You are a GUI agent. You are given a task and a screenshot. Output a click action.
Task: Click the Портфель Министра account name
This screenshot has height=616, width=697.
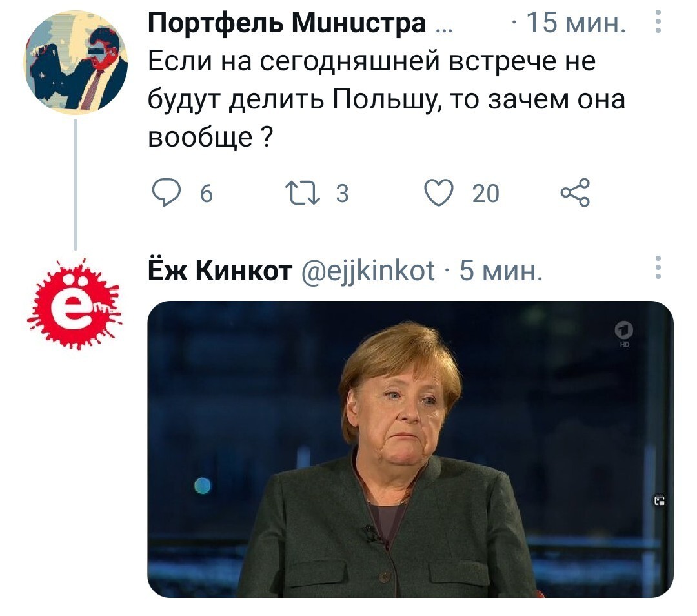tap(287, 22)
